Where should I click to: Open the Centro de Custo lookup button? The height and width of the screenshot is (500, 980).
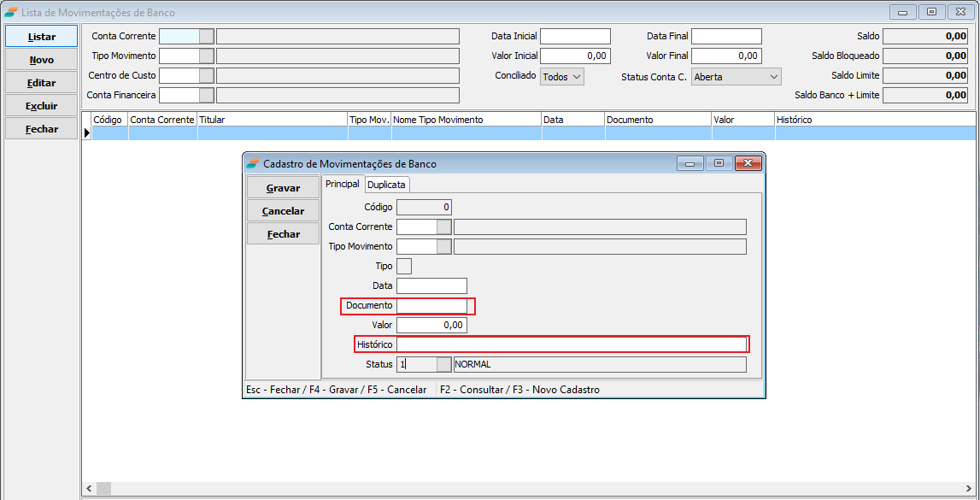click(x=206, y=75)
